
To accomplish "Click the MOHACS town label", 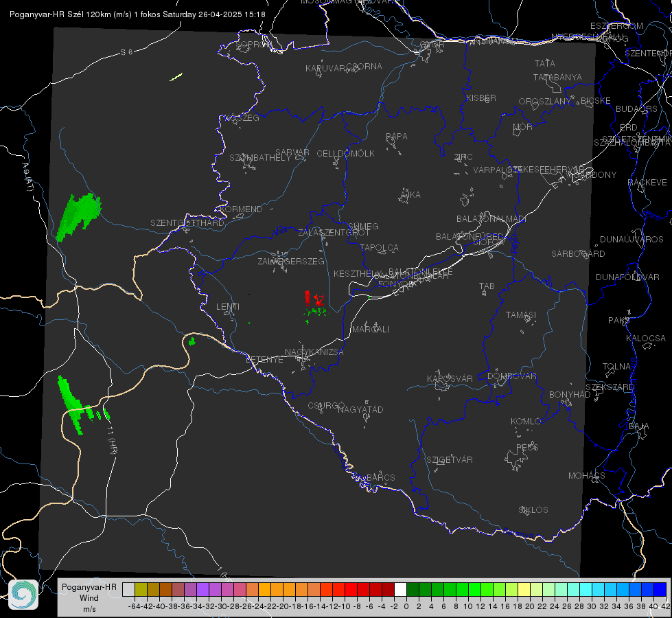I will tap(586, 476).
